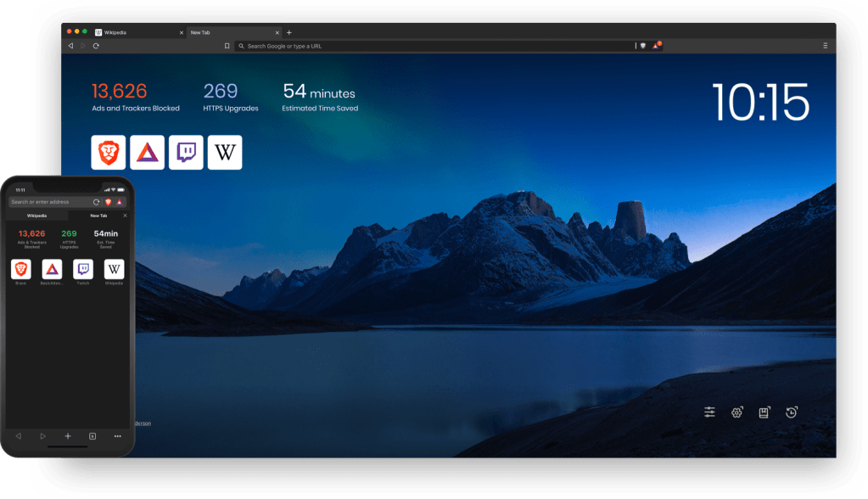Screen dimensions: 868x499
Task: Open Brave Rewards from the toolbar
Action: (x=654, y=46)
